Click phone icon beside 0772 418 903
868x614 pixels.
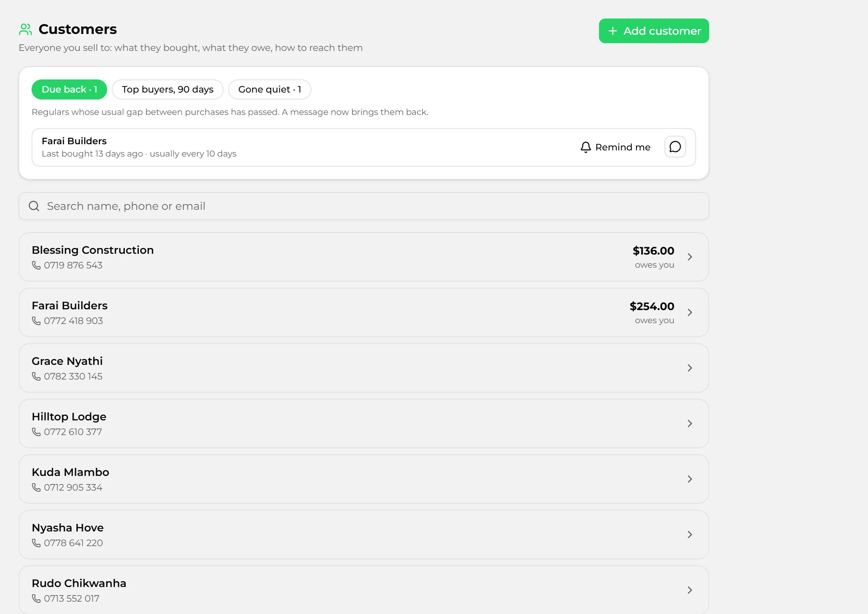(36, 321)
